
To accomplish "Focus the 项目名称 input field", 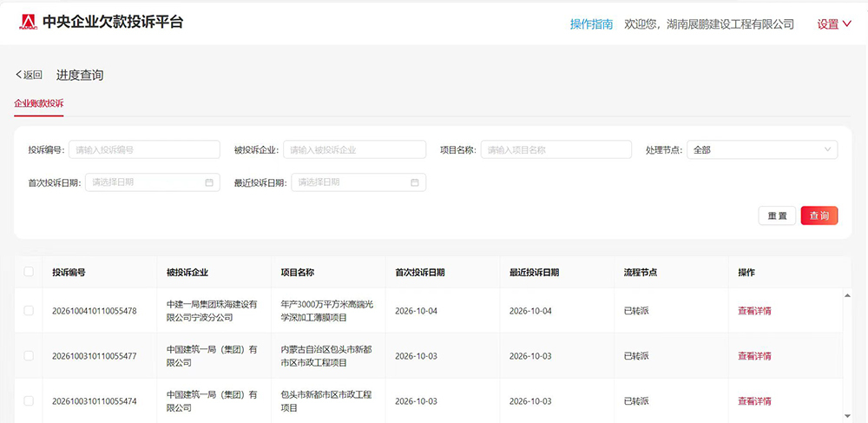I will tap(556, 149).
